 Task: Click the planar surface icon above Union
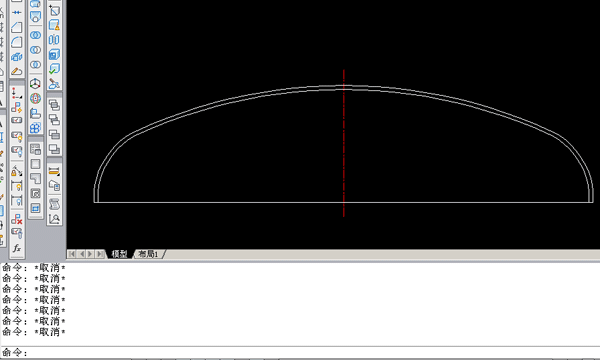pyautogui.click(x=35, y=16)
